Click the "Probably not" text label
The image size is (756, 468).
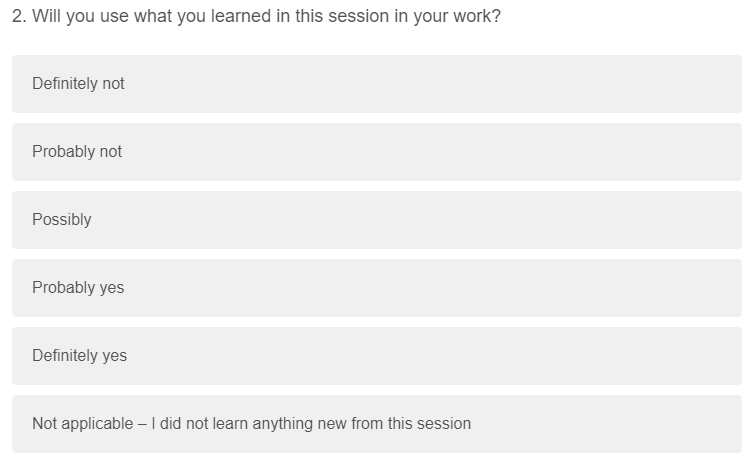pos(77,152)
